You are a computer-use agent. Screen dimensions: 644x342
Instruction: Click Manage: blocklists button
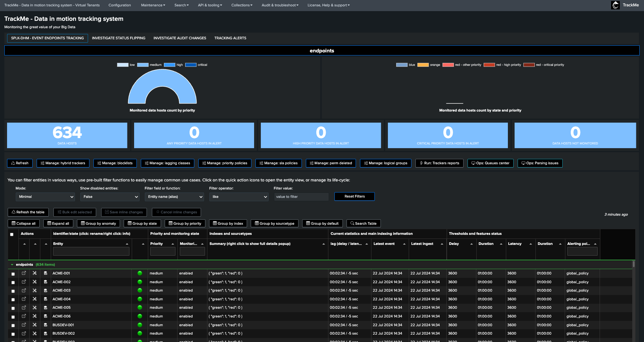click(x=115, y=163)
